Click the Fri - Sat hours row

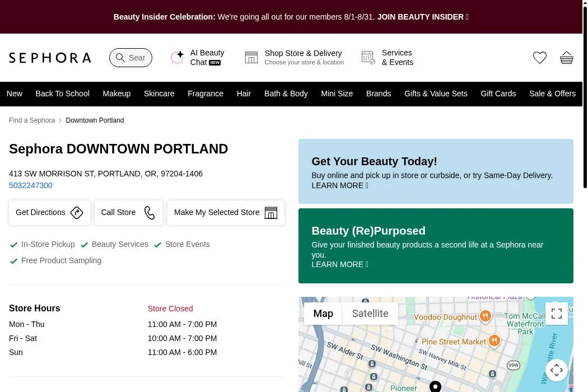click(x=113, y=338)
